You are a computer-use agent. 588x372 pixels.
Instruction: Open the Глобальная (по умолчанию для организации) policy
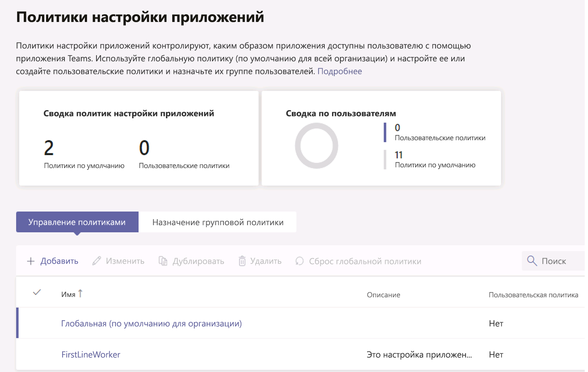click(151, 324)
